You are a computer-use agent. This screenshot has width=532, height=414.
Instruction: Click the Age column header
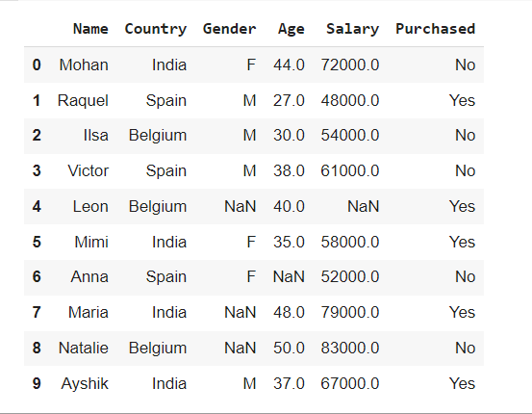coord(291,30)
